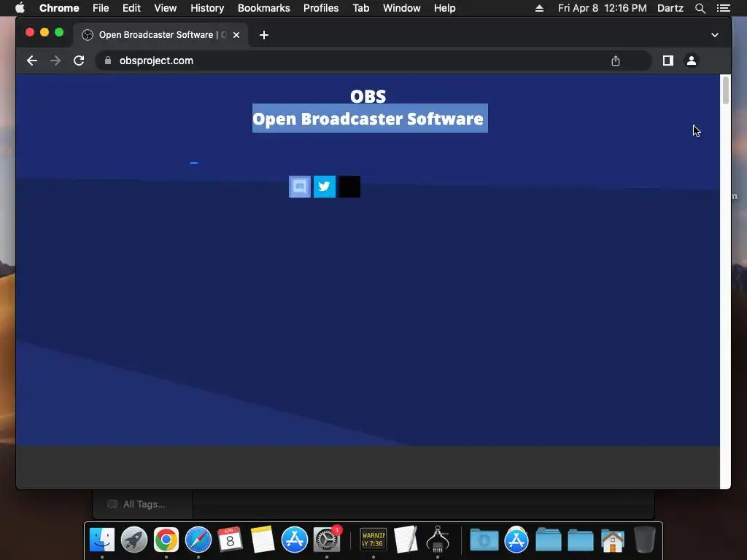Image resolution: width=747 pixels, height=560 pixels.
Task: Open the View menu
Action: (166, 8)
